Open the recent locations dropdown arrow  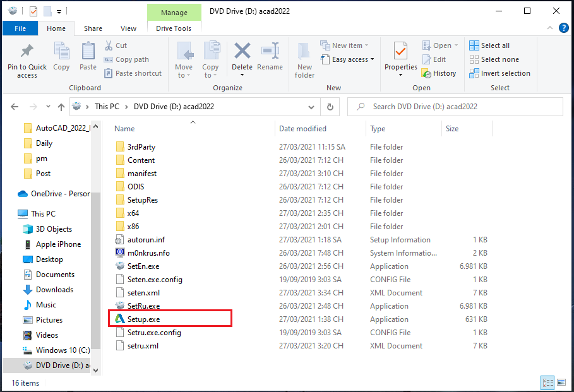pos(48,107)
